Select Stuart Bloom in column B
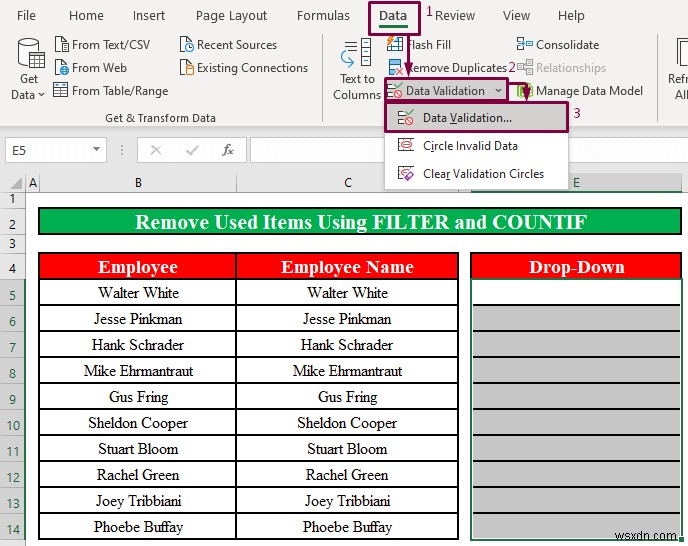This screenshot has height=546, width=688. [x=138, y=449]
